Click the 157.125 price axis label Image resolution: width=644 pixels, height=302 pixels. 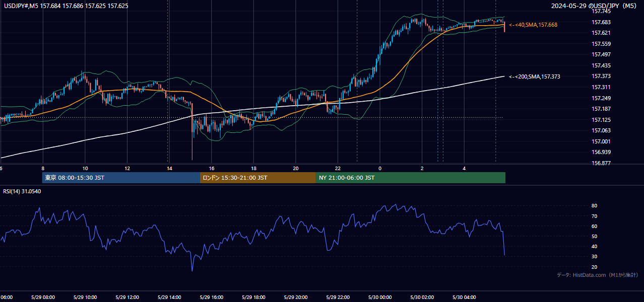tap(601, 120)
